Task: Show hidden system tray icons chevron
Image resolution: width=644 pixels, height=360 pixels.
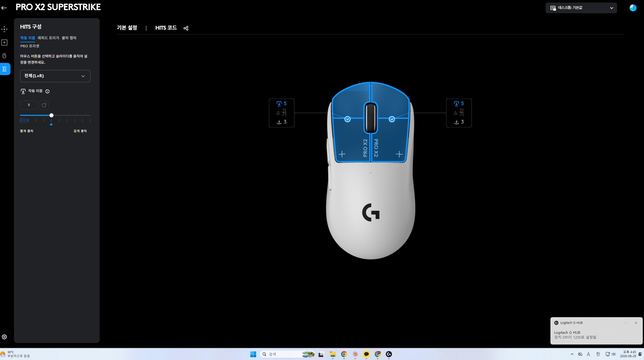Action: pos(572,354)
